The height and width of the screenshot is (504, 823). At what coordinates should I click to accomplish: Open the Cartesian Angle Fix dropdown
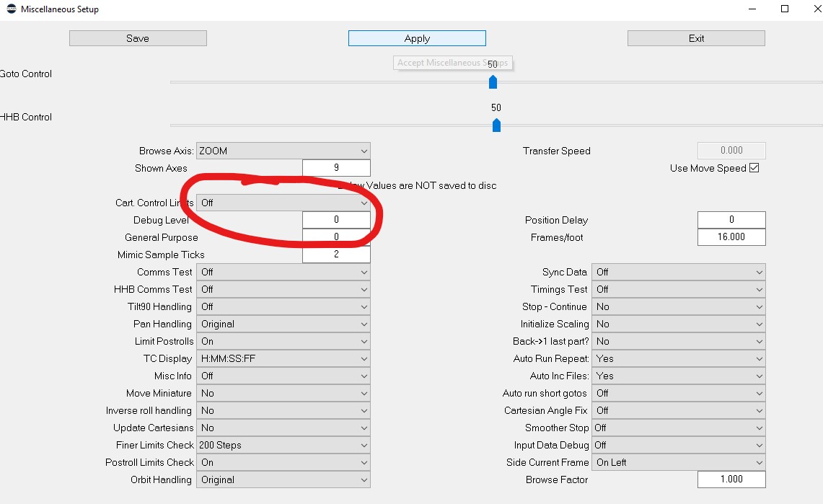[x=679, y=411]
